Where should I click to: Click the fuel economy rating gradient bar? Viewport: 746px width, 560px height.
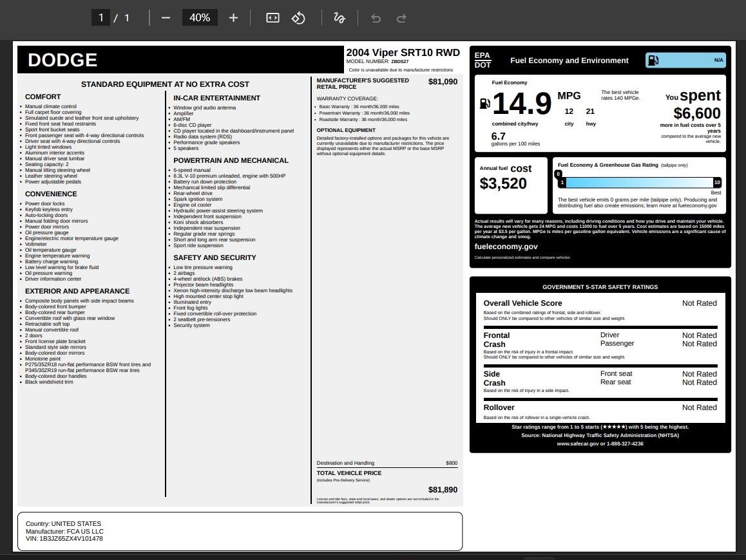pyautogui.click(x=639, y=183)
